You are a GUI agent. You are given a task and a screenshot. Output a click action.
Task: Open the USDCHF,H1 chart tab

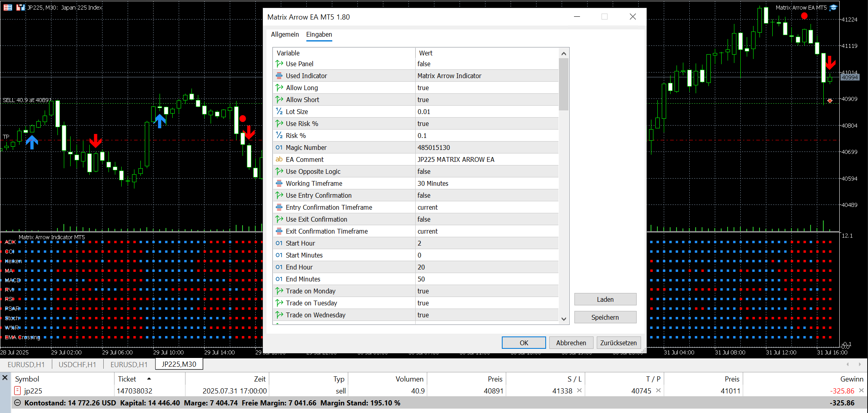point(77,364)
